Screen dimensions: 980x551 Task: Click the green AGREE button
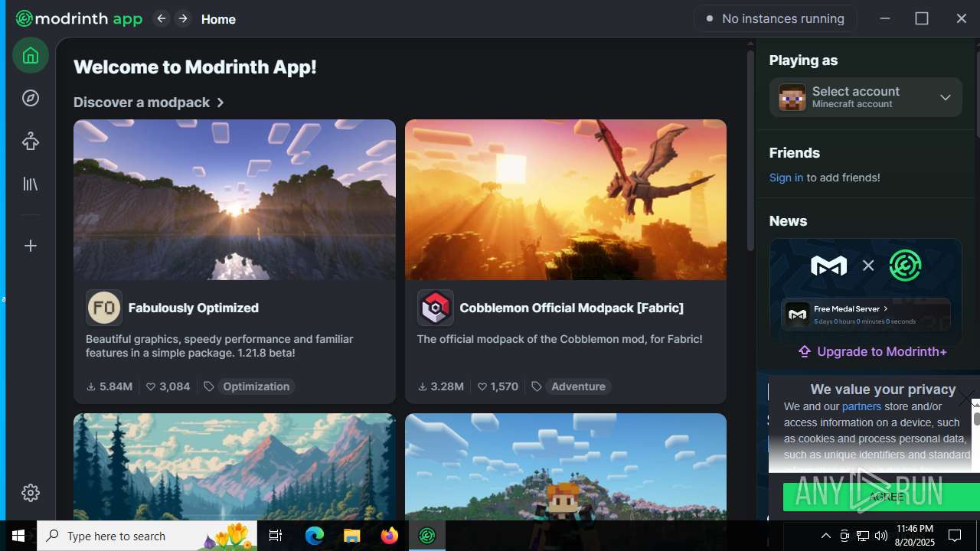click(x=881, y=497)
